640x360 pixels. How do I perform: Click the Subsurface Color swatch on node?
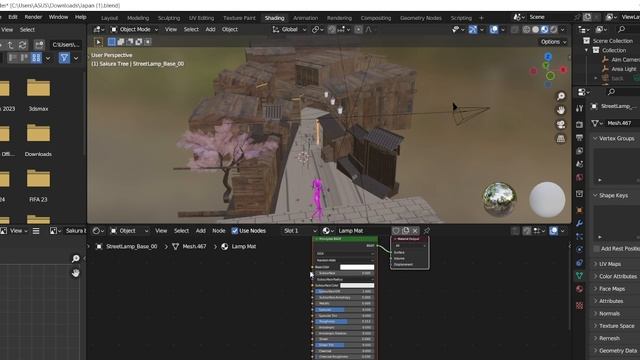tap(357, 285)
